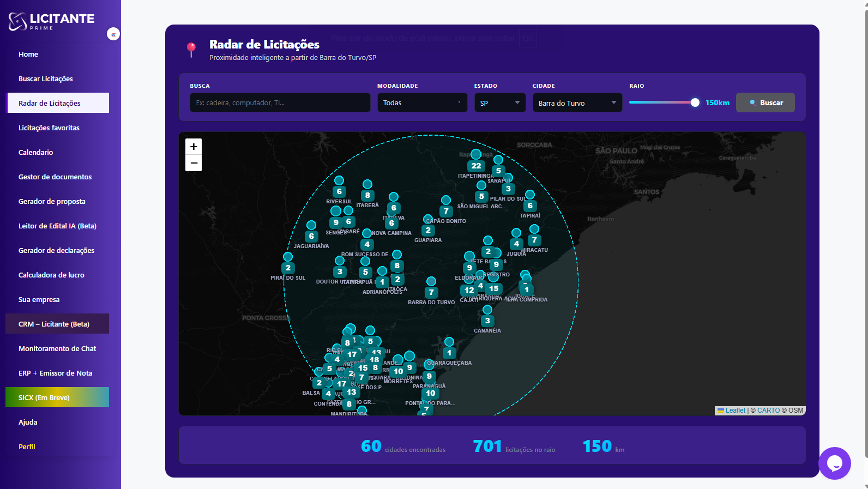The height and width of the screenshot is (489, 868).
Task: Click the Capão Bonito marker showing 7
Action: 446,211
